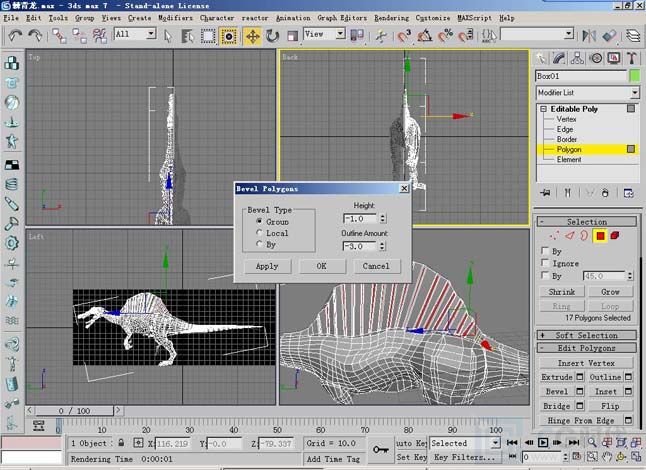This screenshot has height=470, width=646.
Task: Collapse the Selection rollout
Action: (587, 222)
